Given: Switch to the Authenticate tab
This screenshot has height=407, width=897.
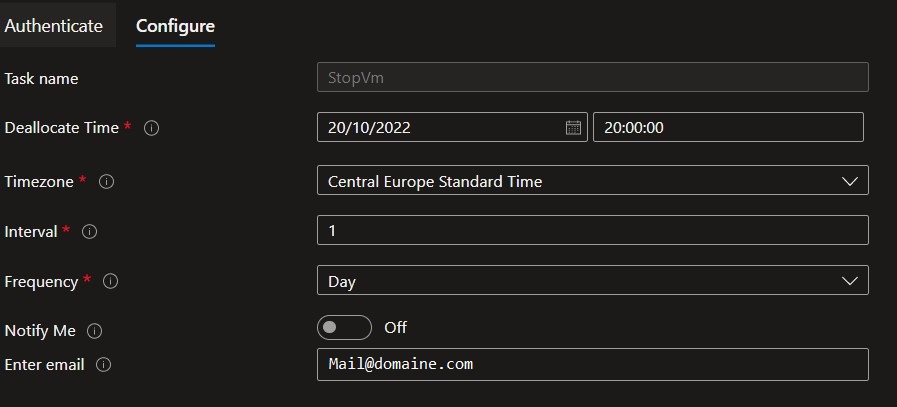Looking at the screenshot, I should click(x=54, y=26).
